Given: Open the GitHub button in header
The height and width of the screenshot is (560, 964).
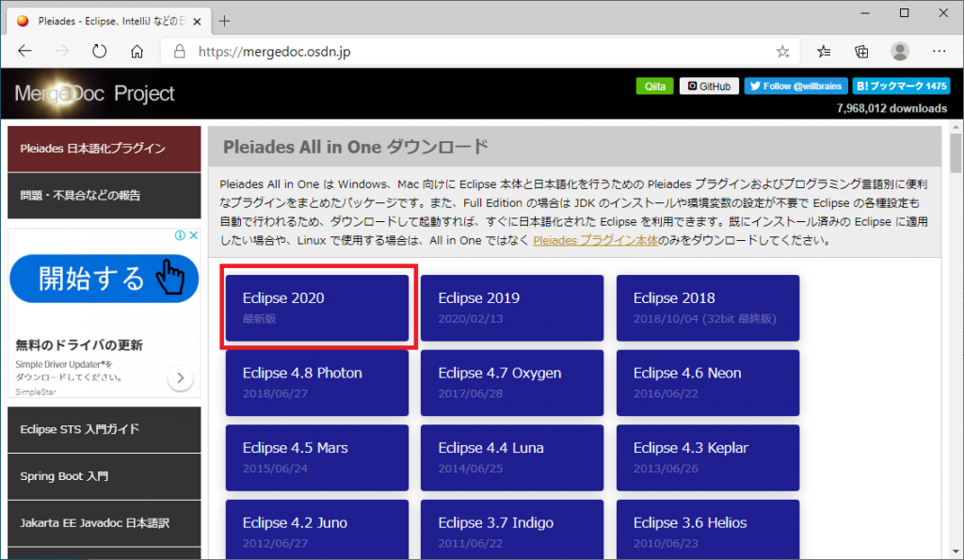Looking at the screenshot, I should point(709,87).
